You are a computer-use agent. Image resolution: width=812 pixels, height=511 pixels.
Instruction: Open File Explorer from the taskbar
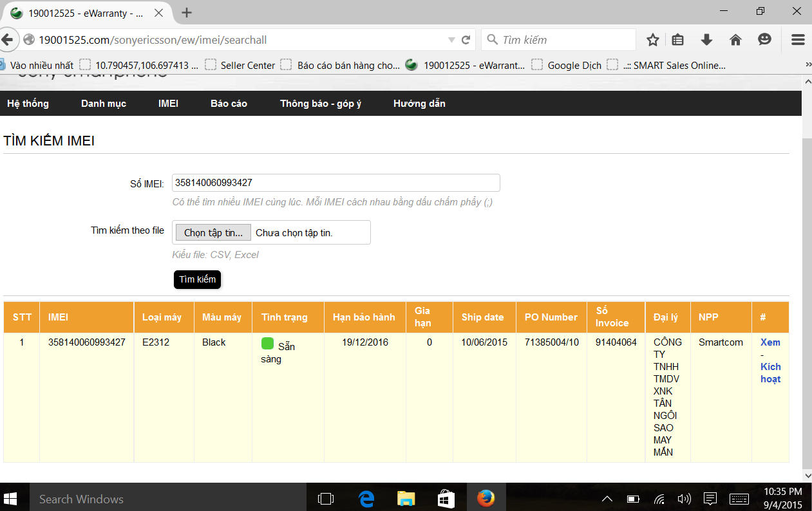pyautogui.click(x=406, y=498)
